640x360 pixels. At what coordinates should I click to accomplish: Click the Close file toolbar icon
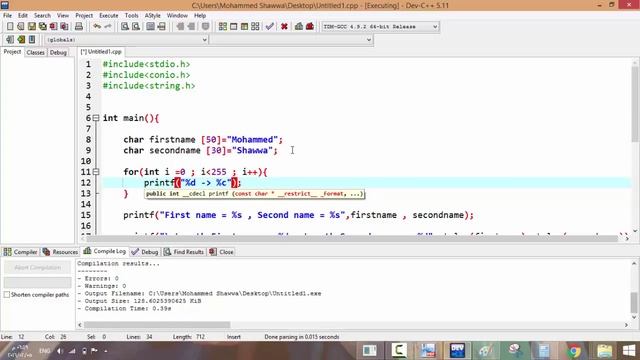[x=53, y=27]
